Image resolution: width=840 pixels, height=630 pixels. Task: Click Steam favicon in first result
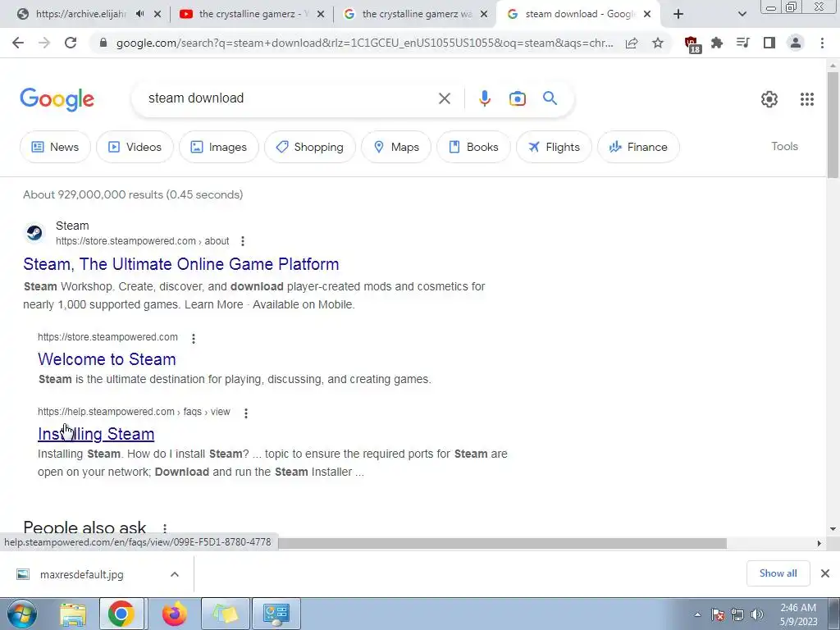[34, 233]
